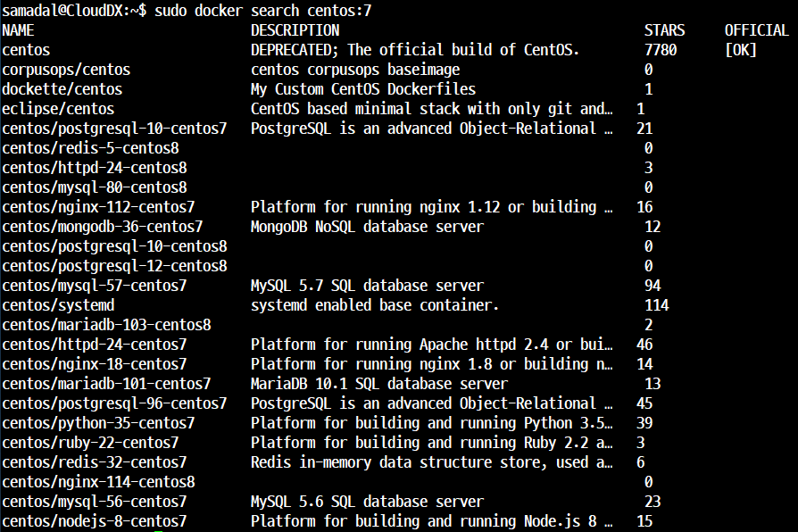Click centos/ruby-22-centos7 row name
Screen dimensions: 798x532
tap(90, 443)
